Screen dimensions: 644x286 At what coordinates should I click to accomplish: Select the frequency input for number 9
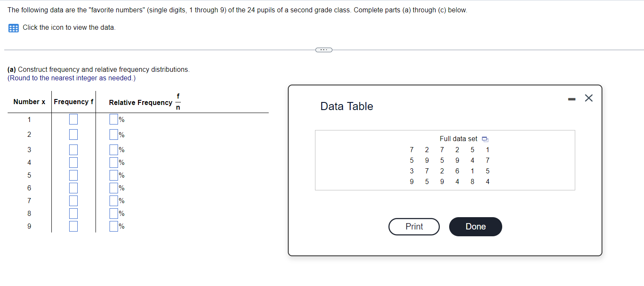tap(73, 226)
